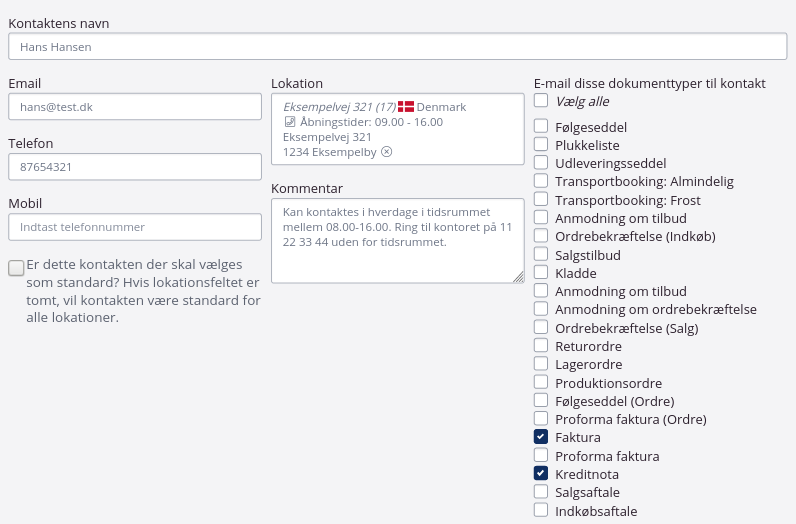Remove the selected location with the x icon
This screenshot has width=796, height=524.
(x=387, y=152)
